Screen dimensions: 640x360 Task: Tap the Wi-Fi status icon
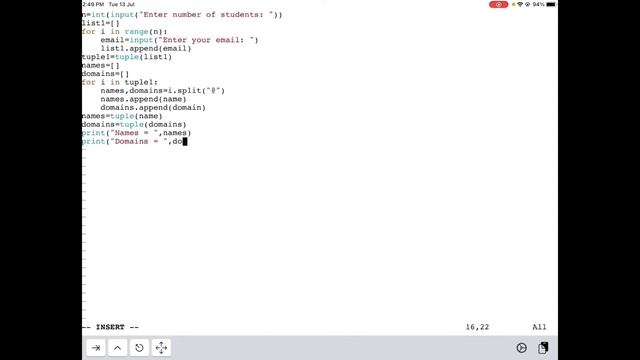click(x=520, y=4)
